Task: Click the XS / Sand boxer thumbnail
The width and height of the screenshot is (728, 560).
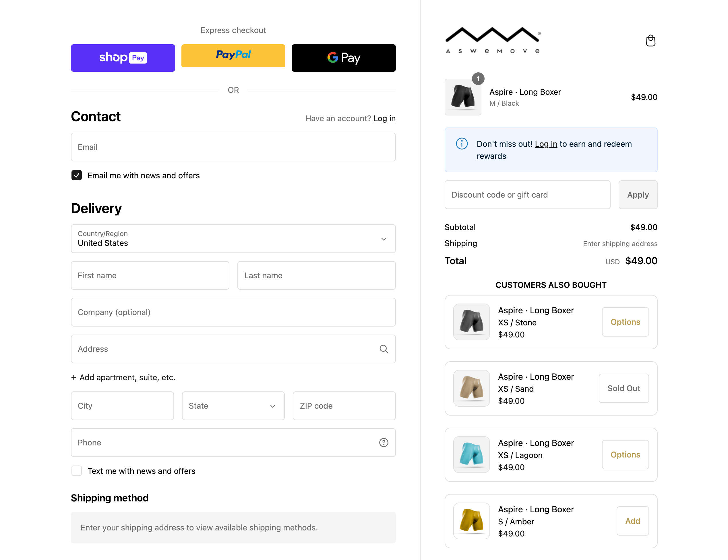Action: coord(471,388)
